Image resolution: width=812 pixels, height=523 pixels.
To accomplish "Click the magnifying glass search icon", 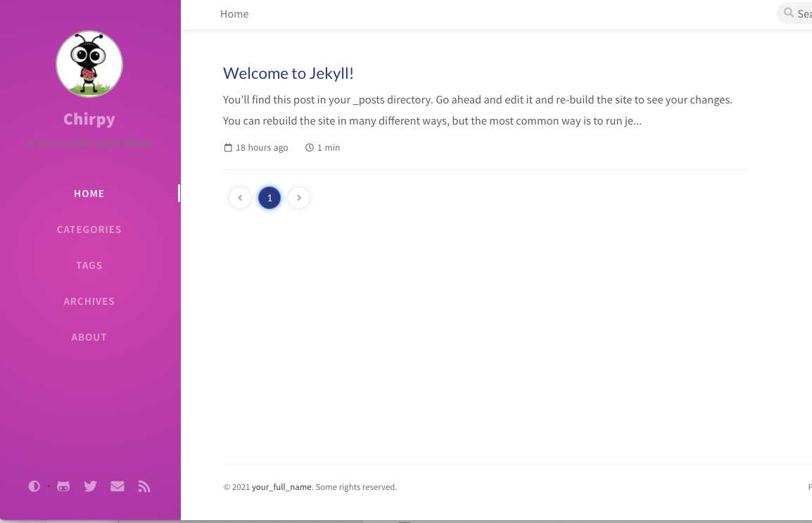I will 789,13.
